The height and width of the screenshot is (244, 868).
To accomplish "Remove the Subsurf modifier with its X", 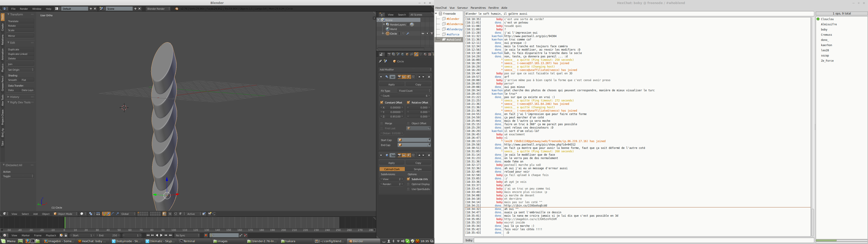I will [x=429, y=155].
